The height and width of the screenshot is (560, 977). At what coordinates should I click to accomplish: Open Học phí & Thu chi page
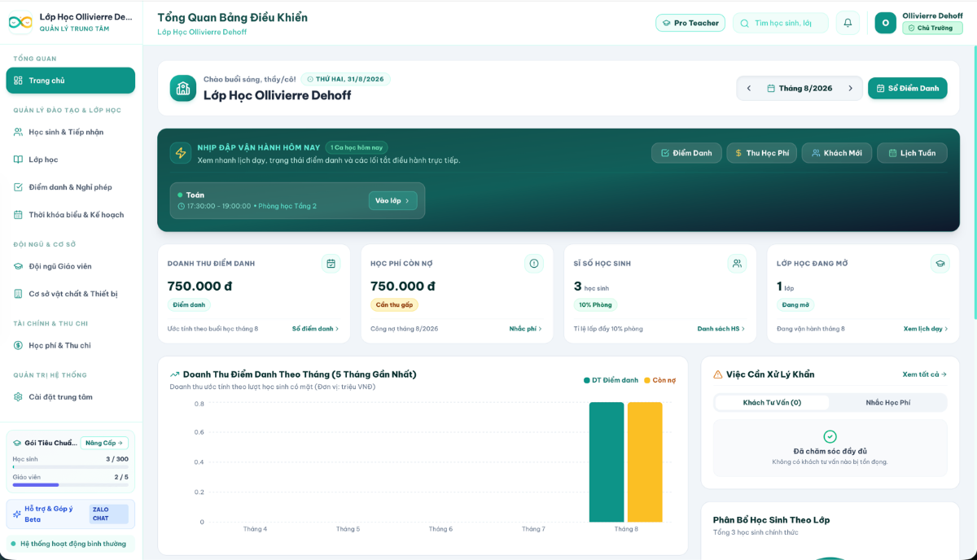coord(71,345)
